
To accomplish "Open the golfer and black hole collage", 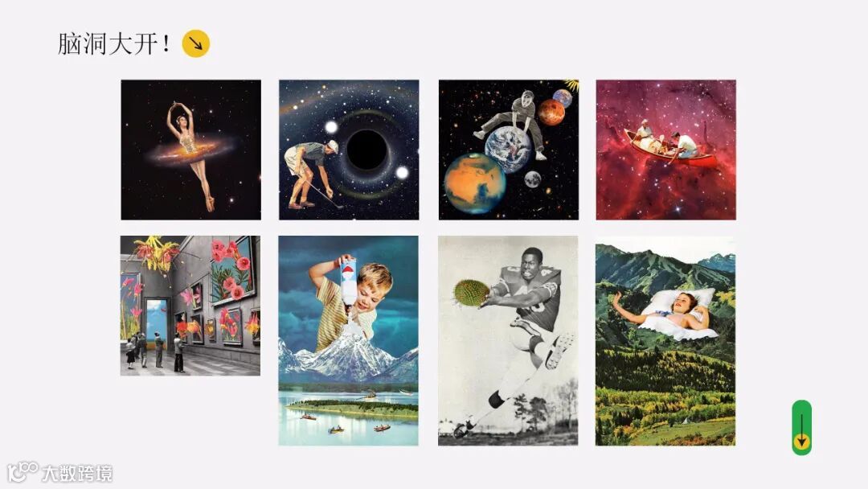I will coord(349,150).
